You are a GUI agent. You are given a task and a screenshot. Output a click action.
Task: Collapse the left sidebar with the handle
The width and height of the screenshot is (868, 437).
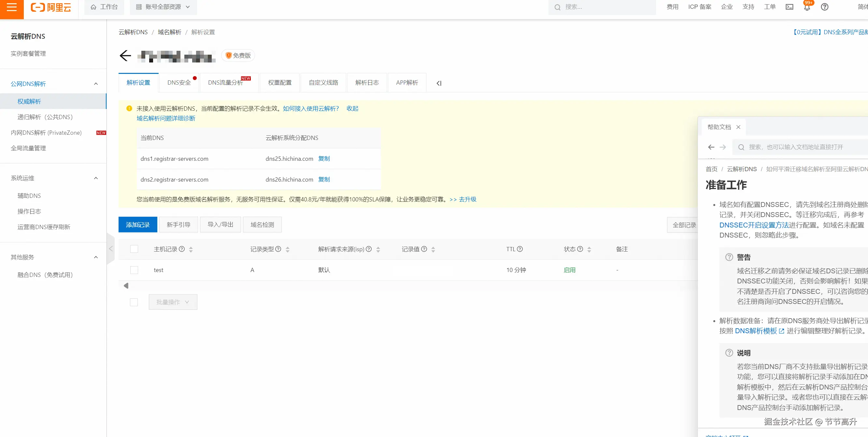pyautogui.click(x=111, y=249)
